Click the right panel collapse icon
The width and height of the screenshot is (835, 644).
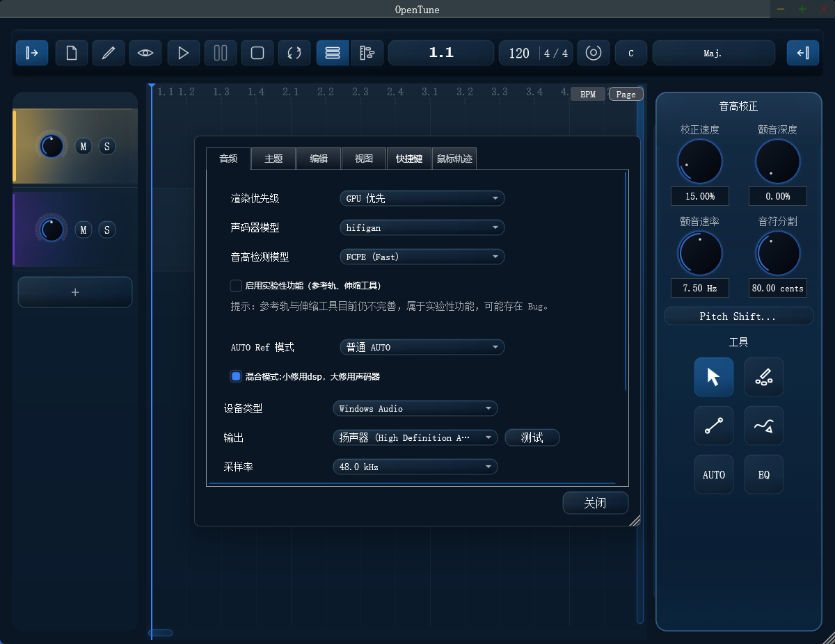[803, 53]
